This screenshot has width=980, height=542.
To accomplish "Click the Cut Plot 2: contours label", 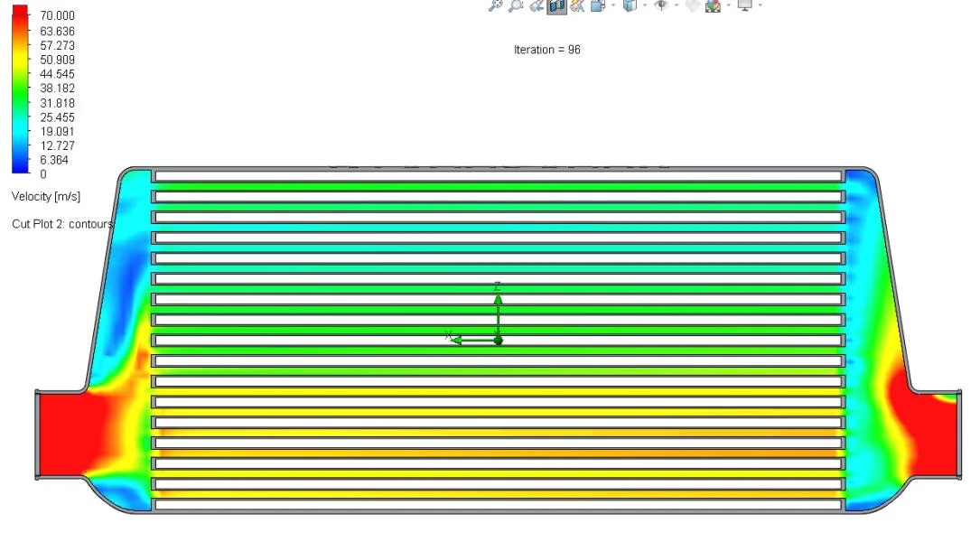I will [x=62, y=224].
